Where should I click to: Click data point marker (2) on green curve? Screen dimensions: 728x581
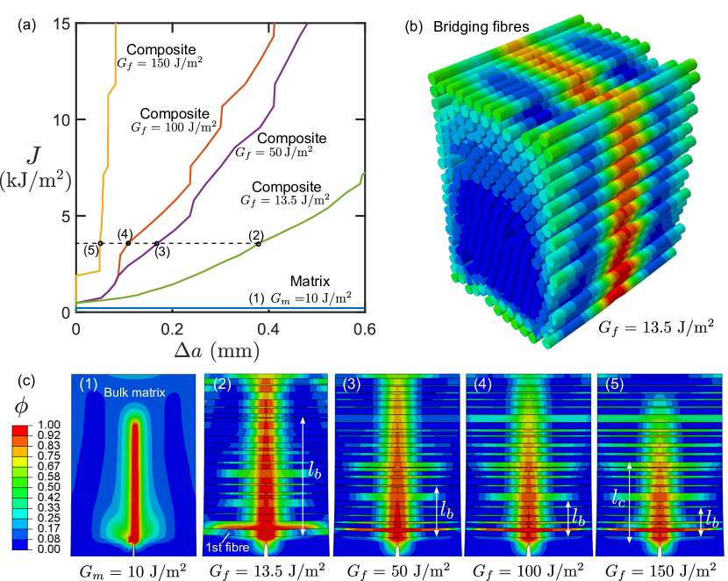tap(258, 244)
